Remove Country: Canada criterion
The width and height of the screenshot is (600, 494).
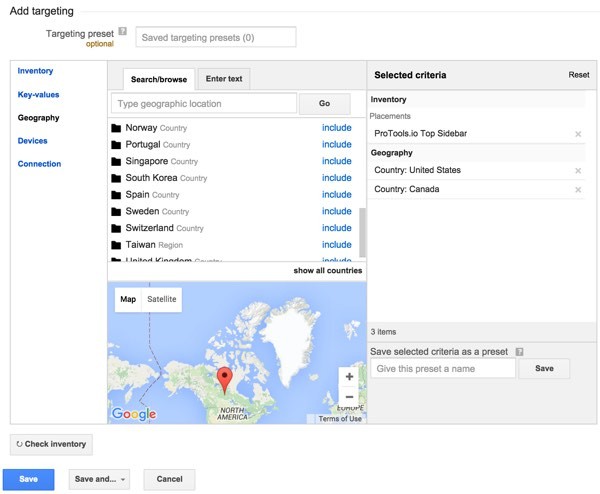click(x=577, y=190)
